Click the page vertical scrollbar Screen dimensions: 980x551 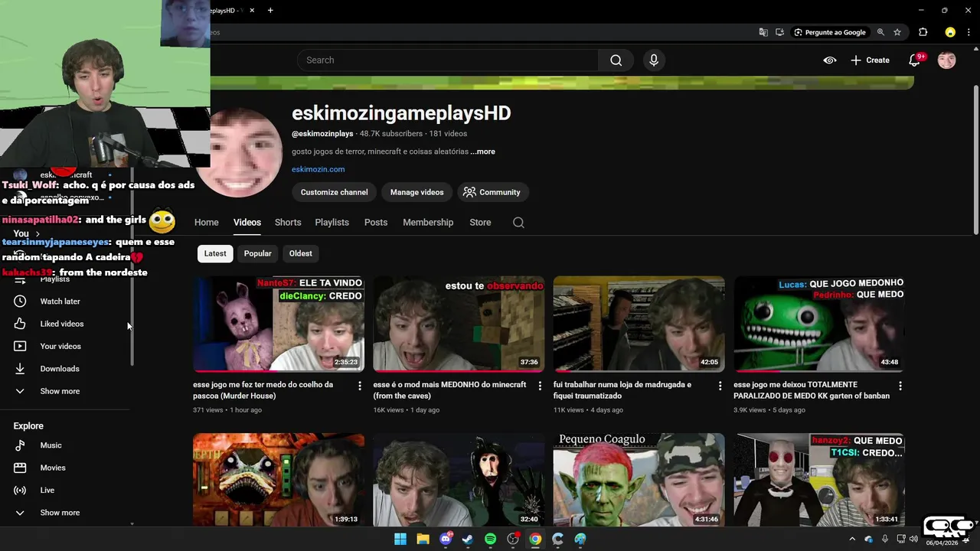coord(975,161)
